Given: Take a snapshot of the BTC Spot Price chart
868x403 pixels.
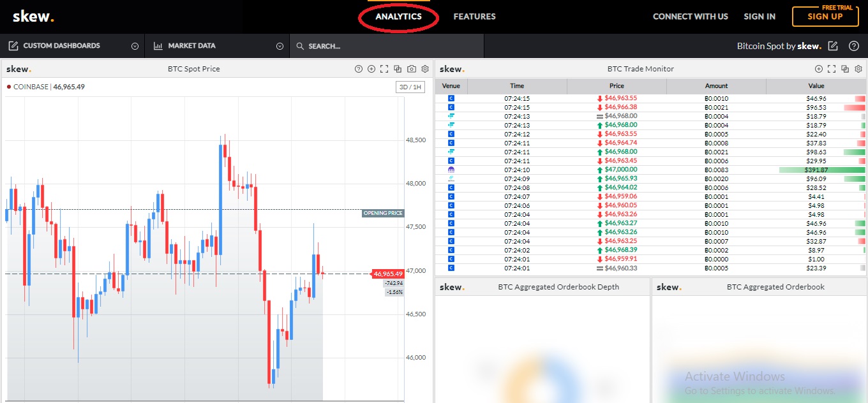Looking at the screenshot, I should pyautogui.click(x=412, y=69).
